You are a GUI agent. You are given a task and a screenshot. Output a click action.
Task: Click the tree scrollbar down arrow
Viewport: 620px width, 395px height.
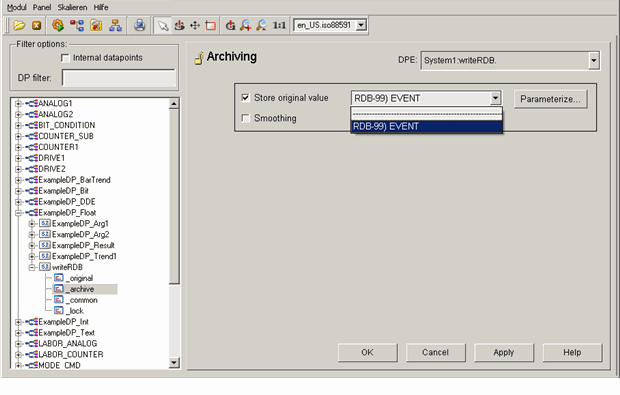tap(174, 362)
